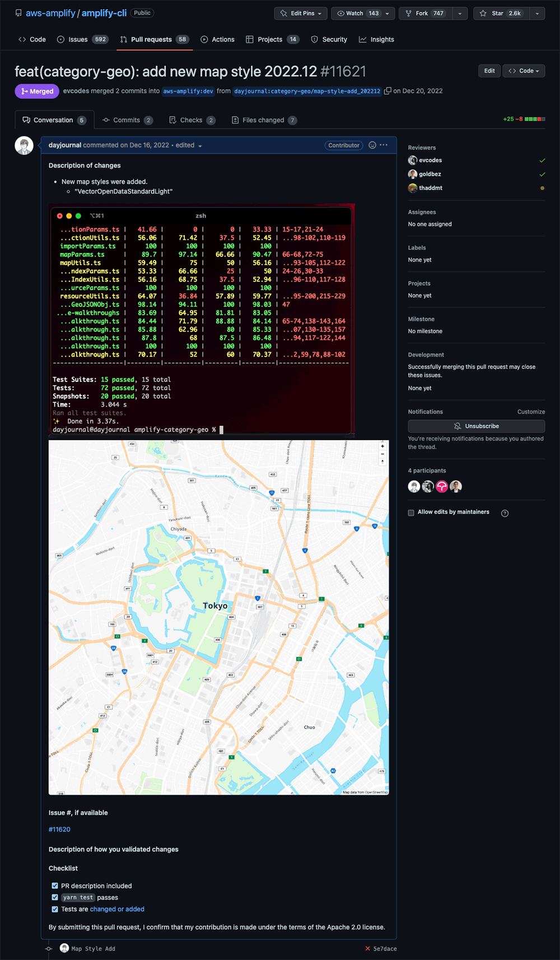Click the help question mark beside Allow edits
This screenshot has height=960, width=560.
[505, 513]
